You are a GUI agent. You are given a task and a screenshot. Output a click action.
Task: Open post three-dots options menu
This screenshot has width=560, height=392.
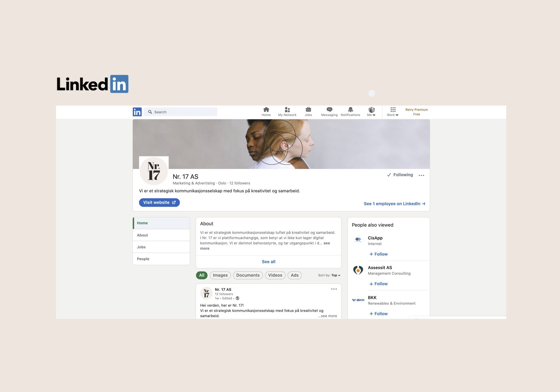coord(334,289)
